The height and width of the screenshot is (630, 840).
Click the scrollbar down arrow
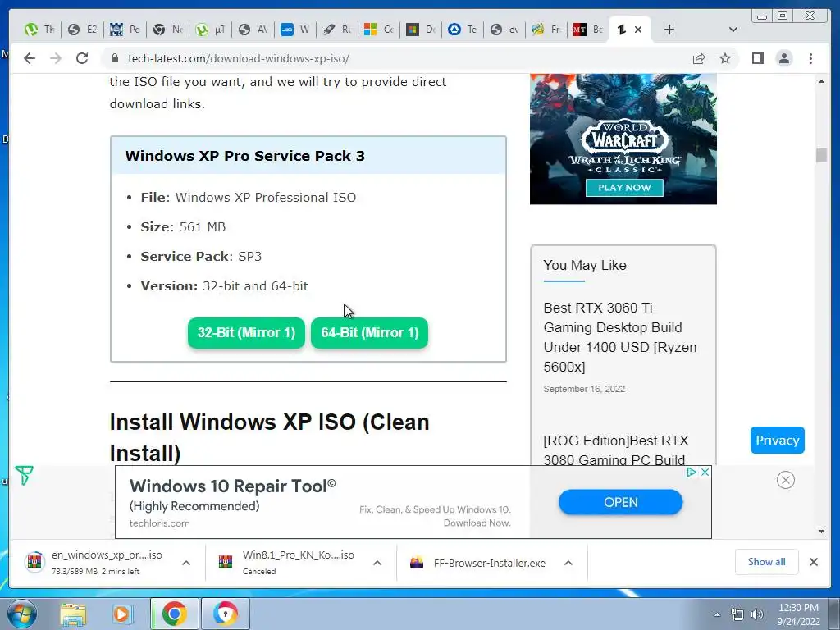click(x=821, y=532)
